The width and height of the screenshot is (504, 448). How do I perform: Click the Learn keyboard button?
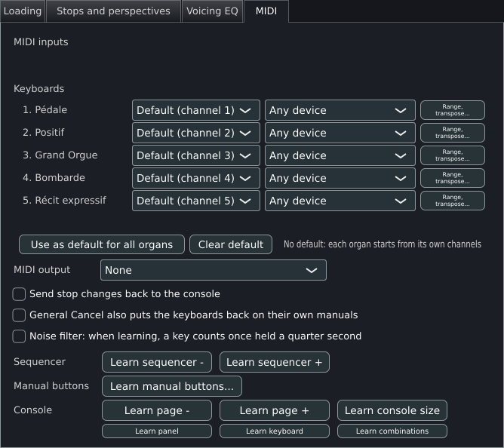(x=275, y=431)
